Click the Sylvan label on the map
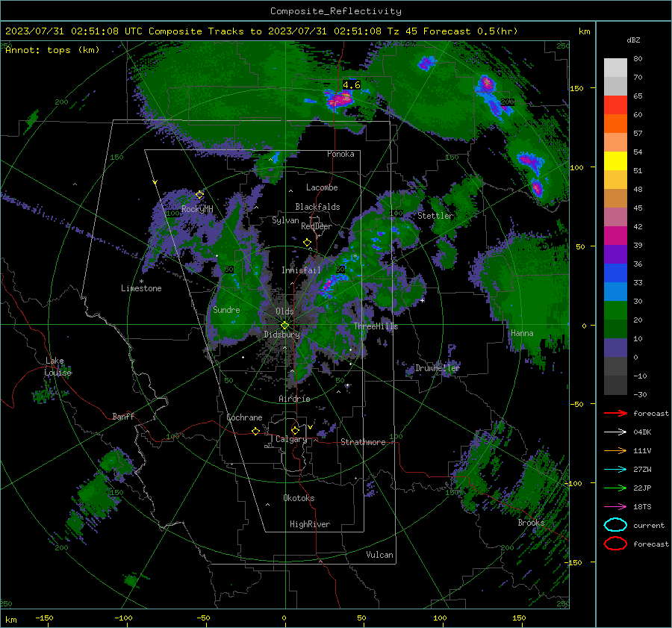The height and width of the screenshot is (628, 672). click(285, 220)
